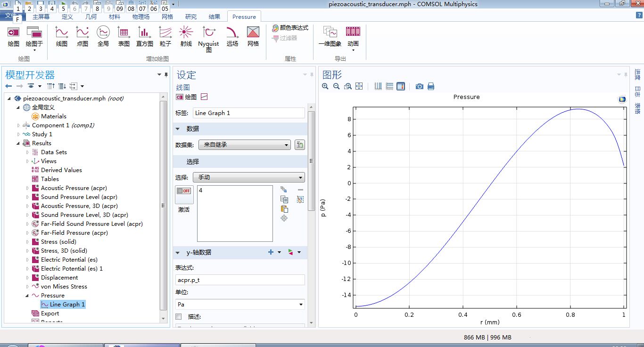Click the 线图 (Line Graph) ribbon icon
The image size is (644, 347).
pyautogui.click(x=62, y=36)
